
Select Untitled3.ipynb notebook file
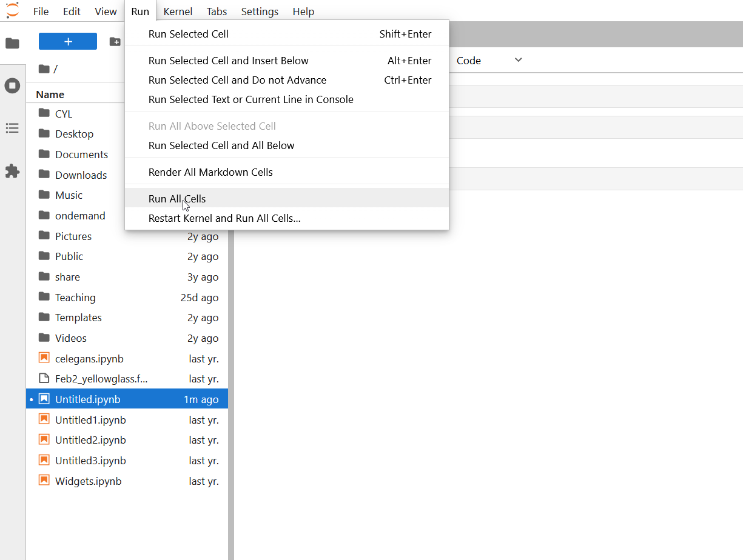[127, 461]
